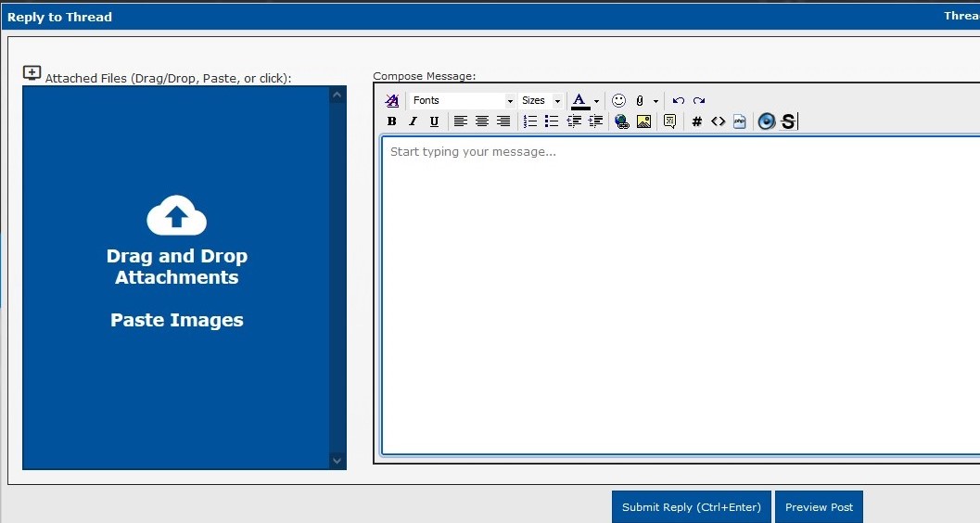Align text left
The image size is (980, 523).
461,121
